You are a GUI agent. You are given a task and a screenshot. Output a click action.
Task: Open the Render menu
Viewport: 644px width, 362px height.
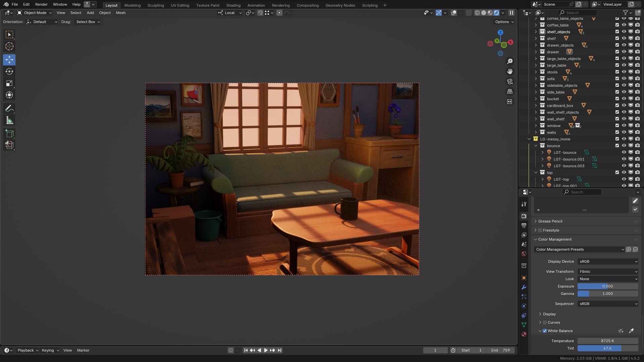coord(41,4)
